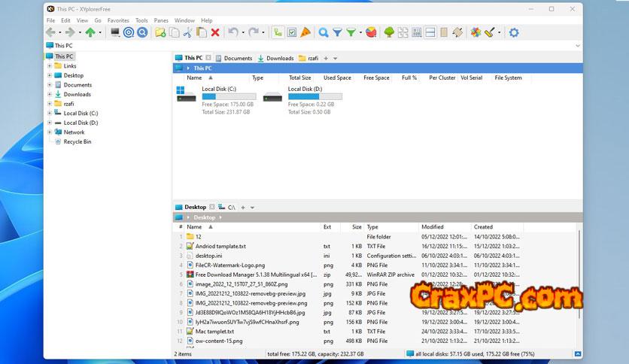Click Local Disk (D:) usage bar

pyautogui.click(x=314, y=96)
